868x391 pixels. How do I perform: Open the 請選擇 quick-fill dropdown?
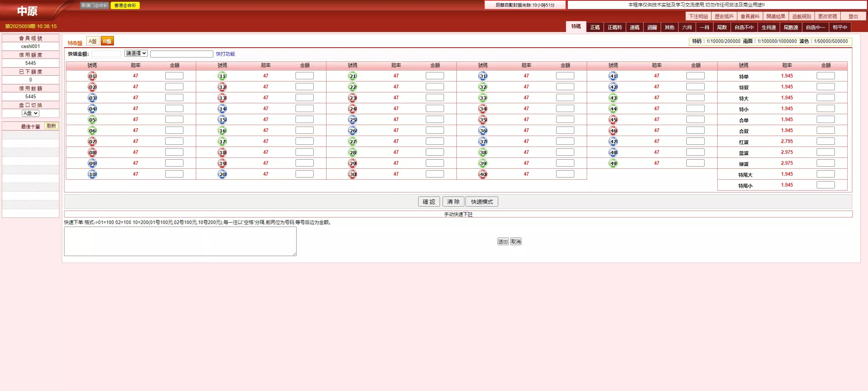click(x=136, y=53)
